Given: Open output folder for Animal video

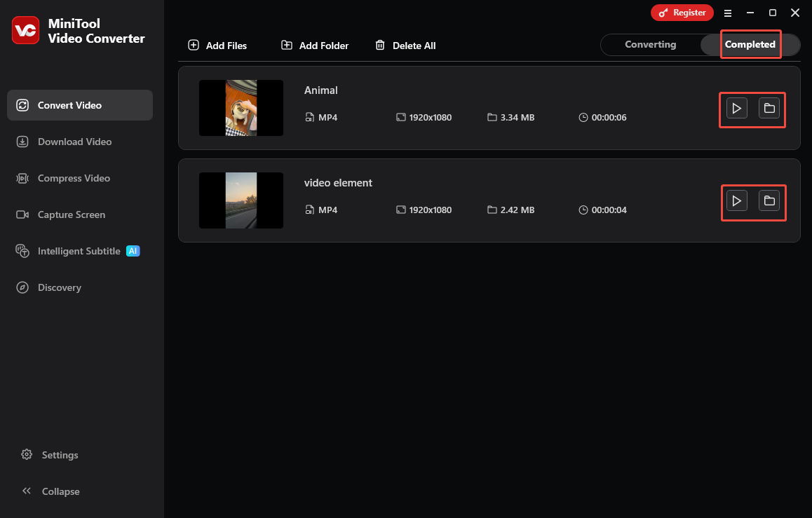Looking at the screenshot, I should (x=769, y=108).
